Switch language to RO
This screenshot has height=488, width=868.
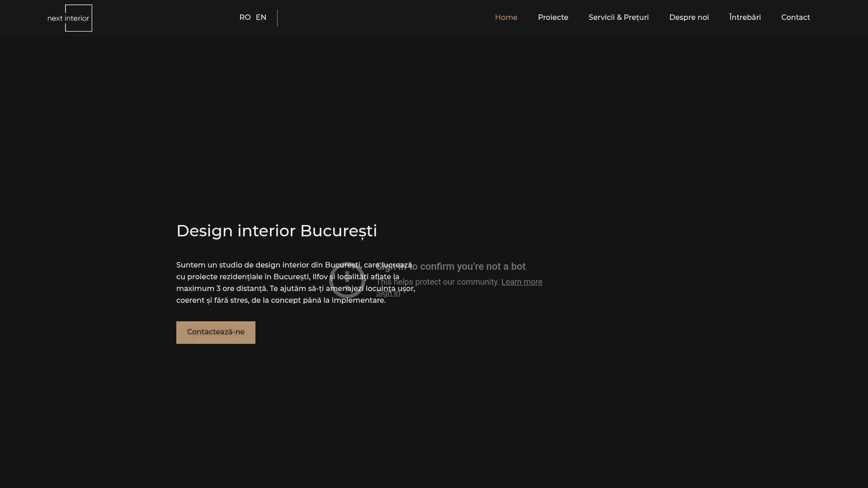pos(245,18)
